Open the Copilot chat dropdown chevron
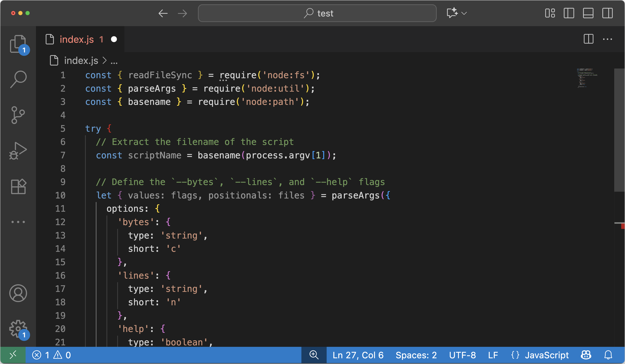The height and width of the screenshot is (364, 625). [x=464, y=13]
